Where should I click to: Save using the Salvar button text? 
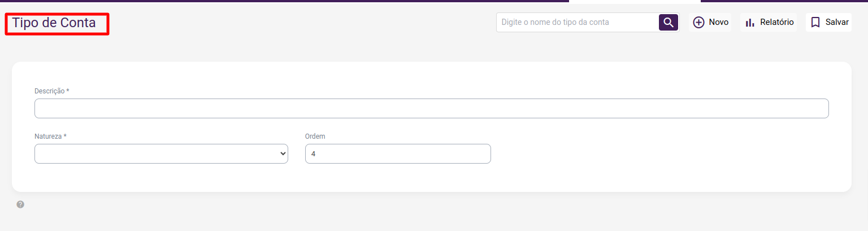(837, 23)
